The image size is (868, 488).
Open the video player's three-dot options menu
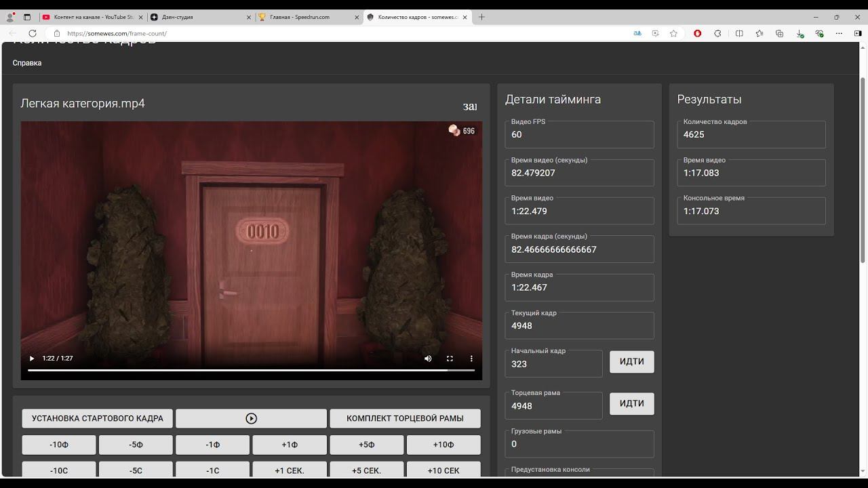pyautogui.click(x=471, y=359)
